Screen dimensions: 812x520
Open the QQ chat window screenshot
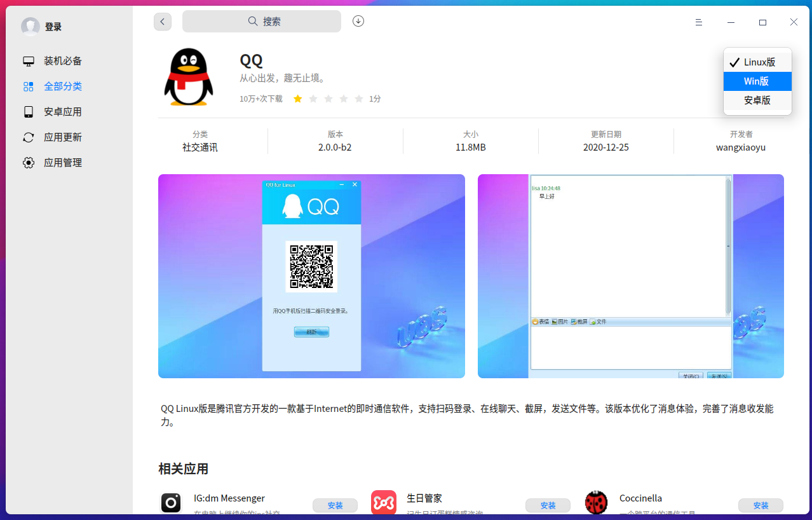click(x=631, y=276)
